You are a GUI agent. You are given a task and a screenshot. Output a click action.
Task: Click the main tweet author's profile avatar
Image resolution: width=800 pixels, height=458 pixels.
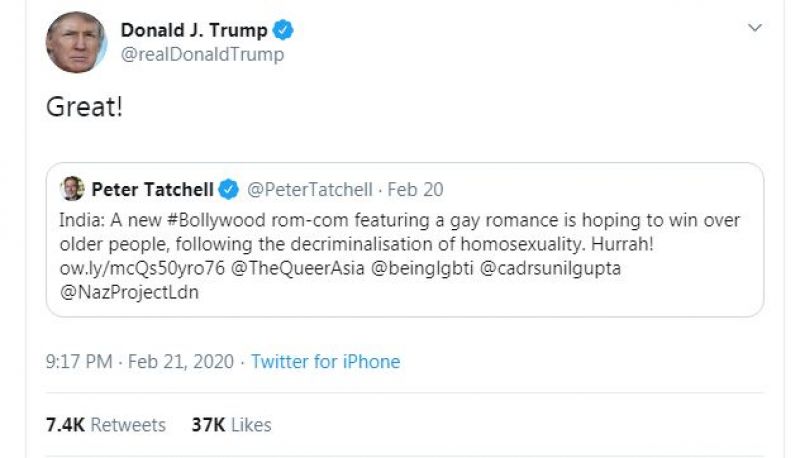pyautogui.click(x=77, y=43)
